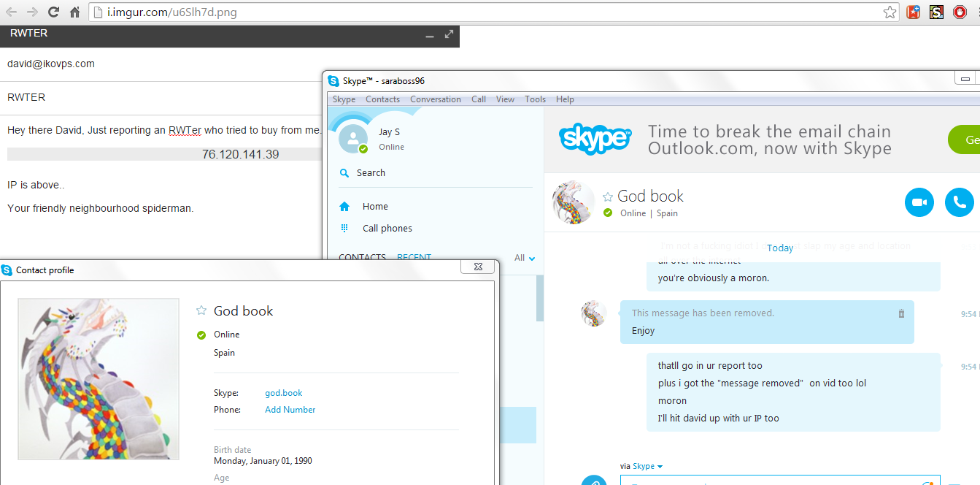Click the Skype icon in Contact profile title
This screenshot has width=980, height=485.
point(7,270)
